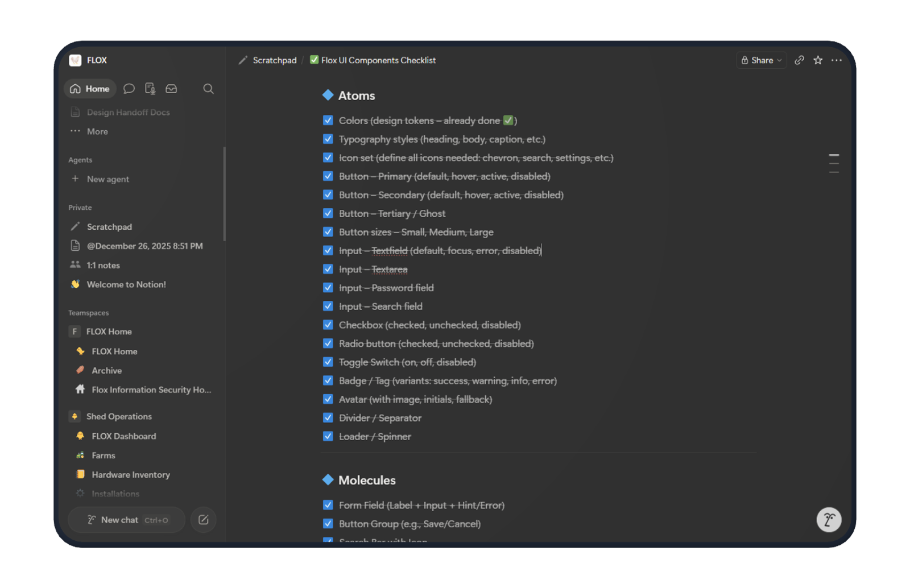Uncheck the Icon set checkbox
The image size is (910, 588).
pyautogui.click(x=328, y=158)
